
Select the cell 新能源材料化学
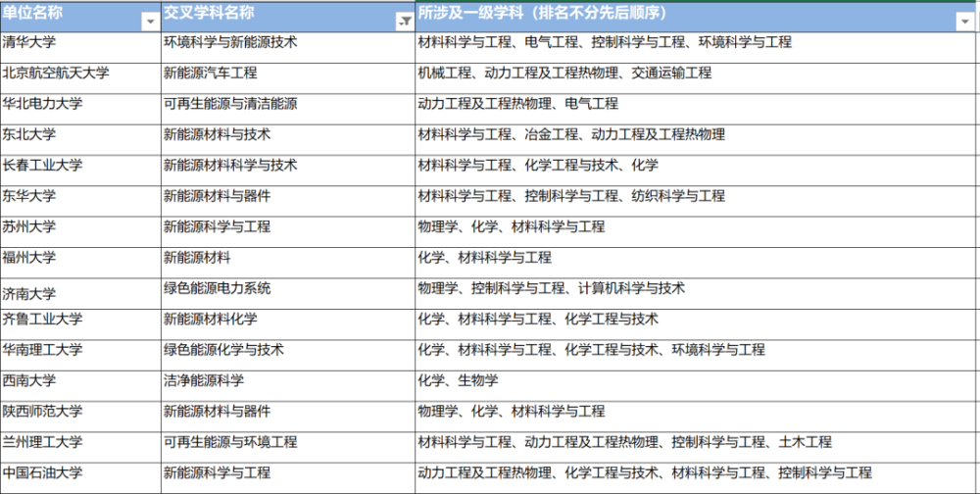point(287,323)
